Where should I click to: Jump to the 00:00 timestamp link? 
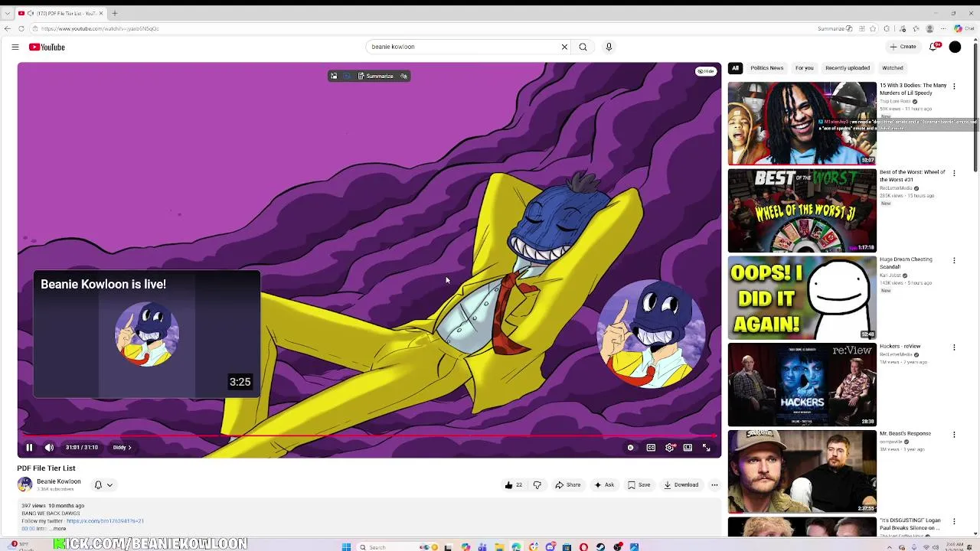click(x=28, y=529)
